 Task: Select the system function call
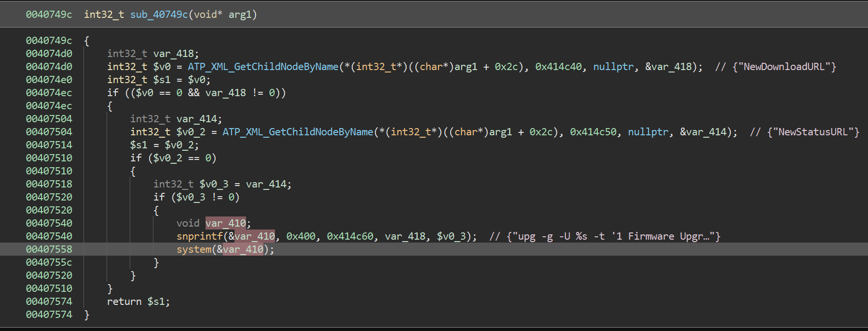click(194, 249)
